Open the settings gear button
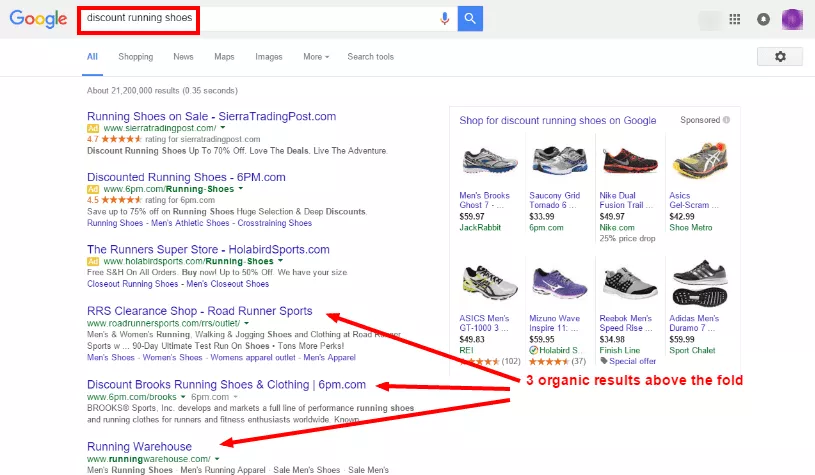This screenshot has height=475, width=815. tap(780, 57)
